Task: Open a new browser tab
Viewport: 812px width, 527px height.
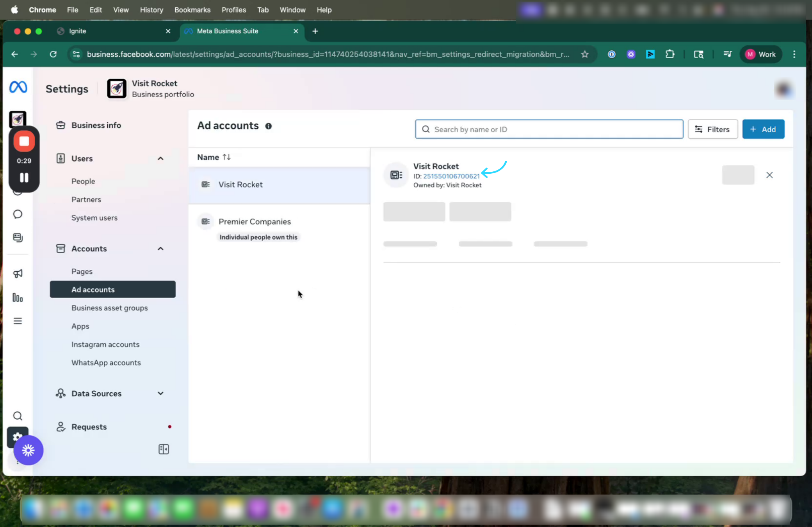Action: [315, 31]
